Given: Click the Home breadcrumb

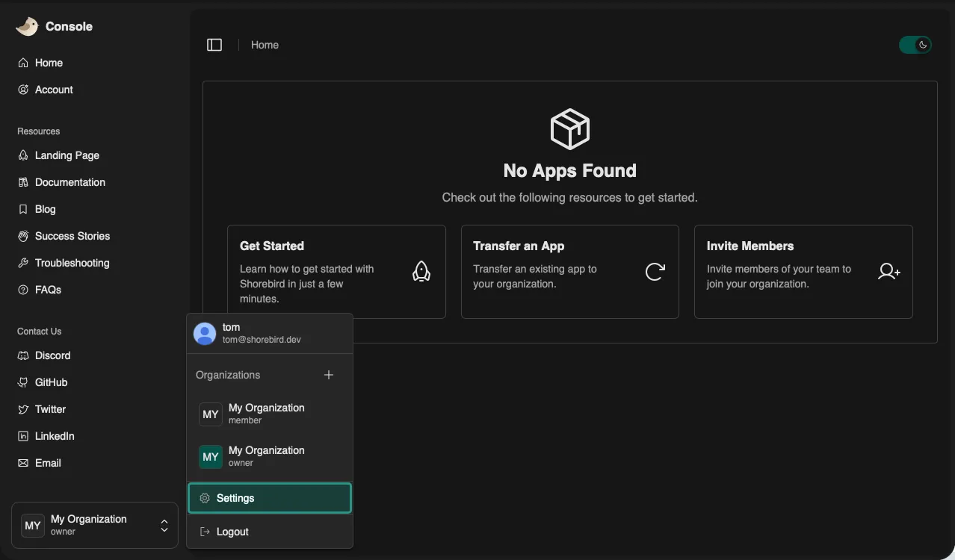Looking at the screenshot, I should (x=265, y=45).
